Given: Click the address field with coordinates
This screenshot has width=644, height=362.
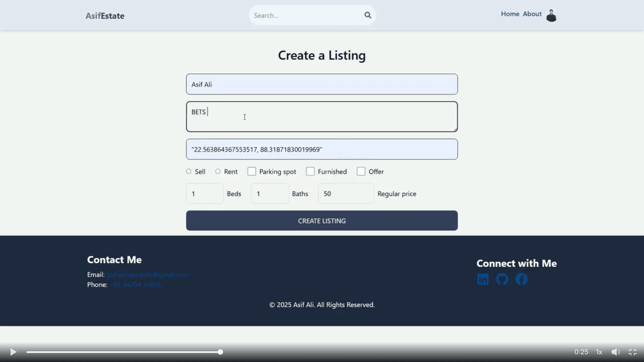Looking at the screenshot, I should (322, 149).
